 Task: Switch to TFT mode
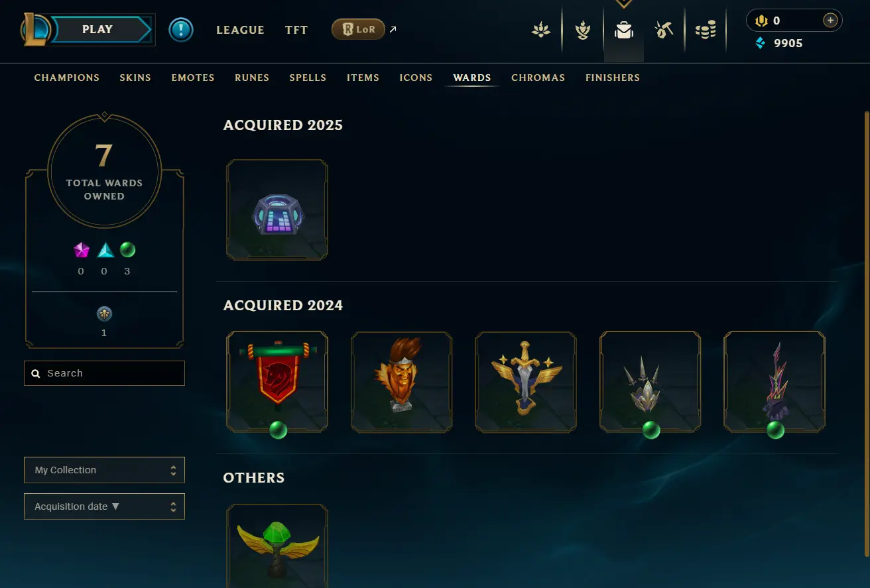point(296,30)
